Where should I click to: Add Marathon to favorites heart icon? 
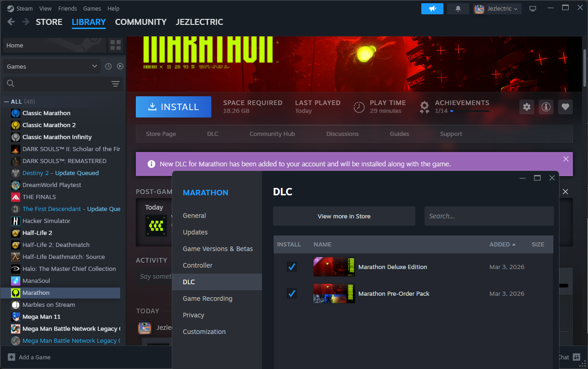pyautogui.click(x=565, y=107)
